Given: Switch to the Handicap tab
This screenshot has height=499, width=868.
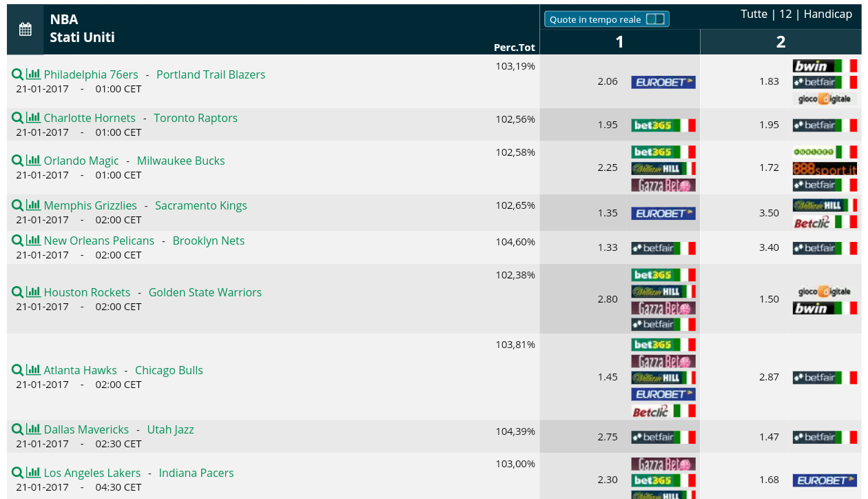Looking at the screenshot, I should point(828,14).
